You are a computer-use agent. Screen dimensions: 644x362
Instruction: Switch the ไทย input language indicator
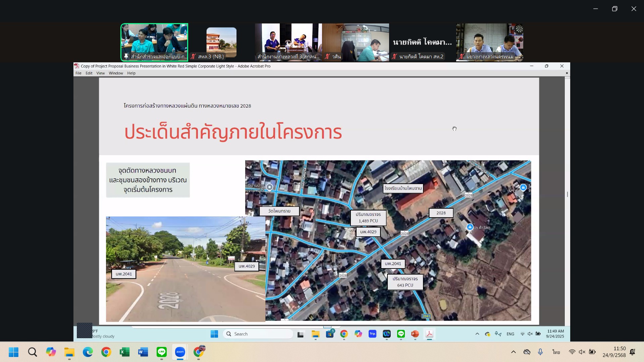pyautogui.click(x=556, y=352)
